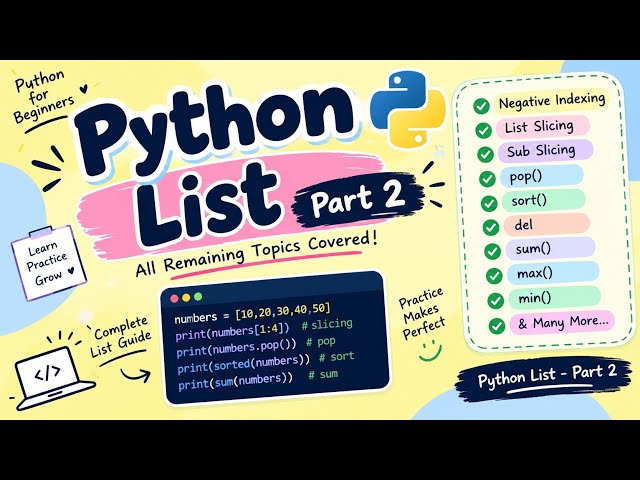Click the green checkmark beside Negative Indexing
640x480 pixels.
click(482, 106)
